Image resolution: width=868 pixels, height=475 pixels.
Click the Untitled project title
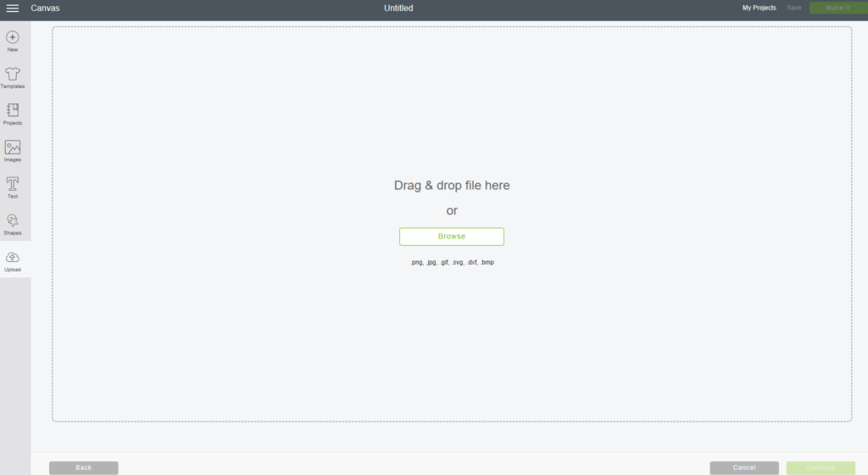pos(398,8)
